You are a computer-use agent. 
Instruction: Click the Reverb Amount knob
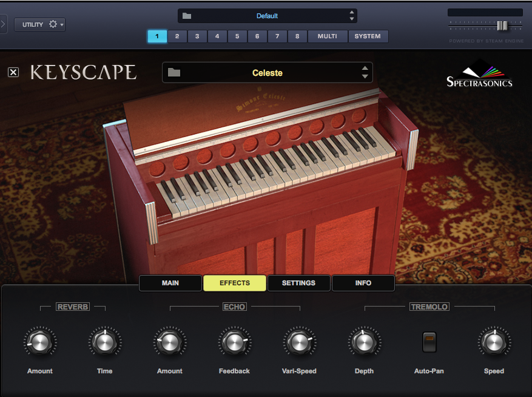(x=40, y=342)
